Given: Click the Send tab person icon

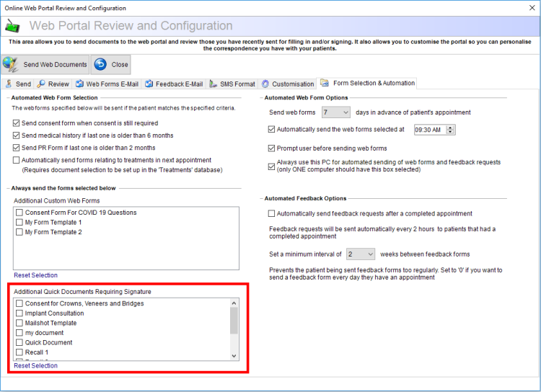Looking at the screenshot, I should (x=9, y=84).
